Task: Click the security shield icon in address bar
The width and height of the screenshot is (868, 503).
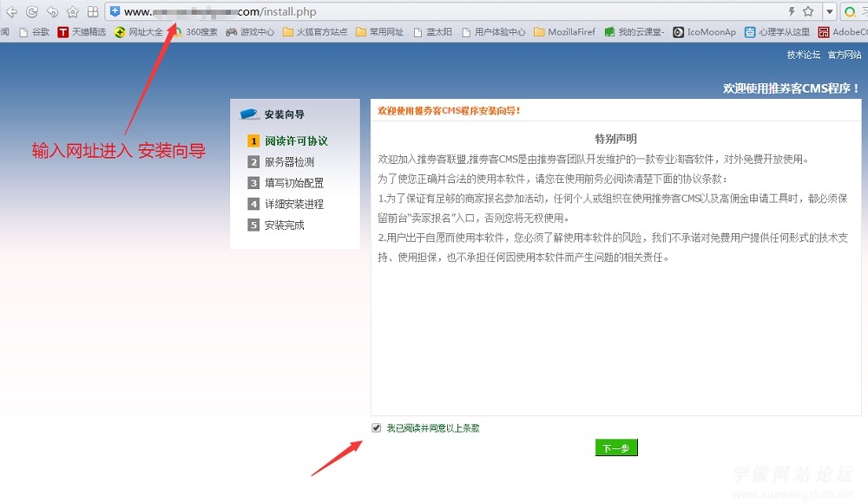Action: 115,12
